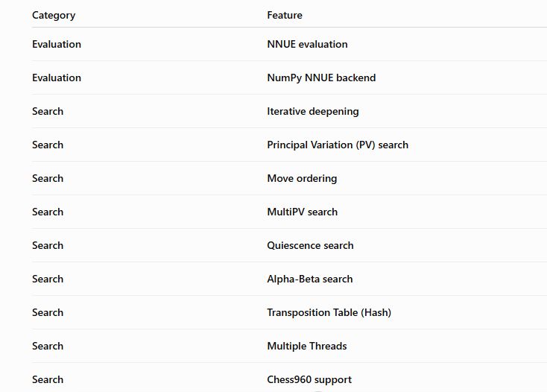The image size is (547, 392).
Task: Click Search category beside Iterative deepening
Action: (x=48, y=112)
